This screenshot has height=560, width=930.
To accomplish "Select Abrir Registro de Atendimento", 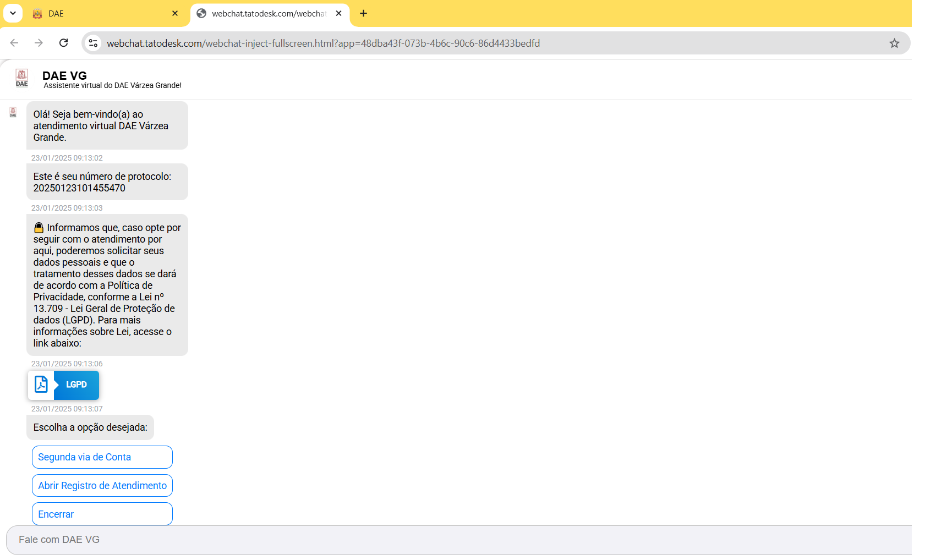I will tap(102, 486).
